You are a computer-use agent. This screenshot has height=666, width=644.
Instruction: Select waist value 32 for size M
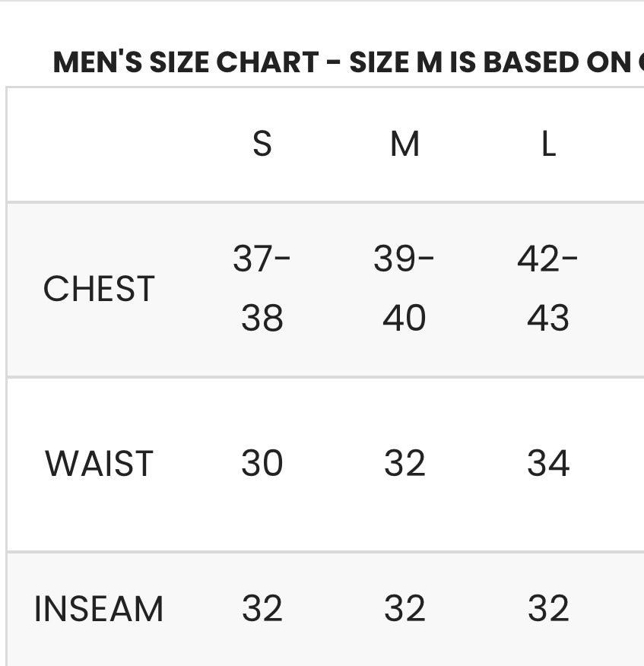[x=404, y=464]
